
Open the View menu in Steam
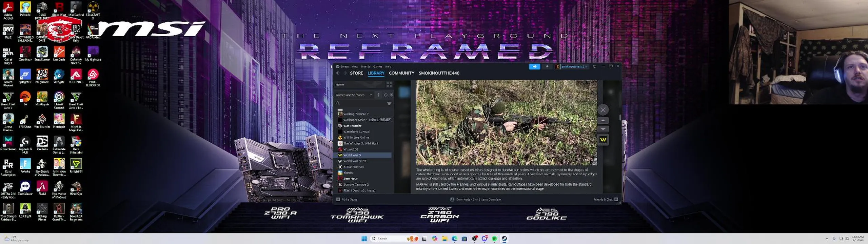coord(355,67)
